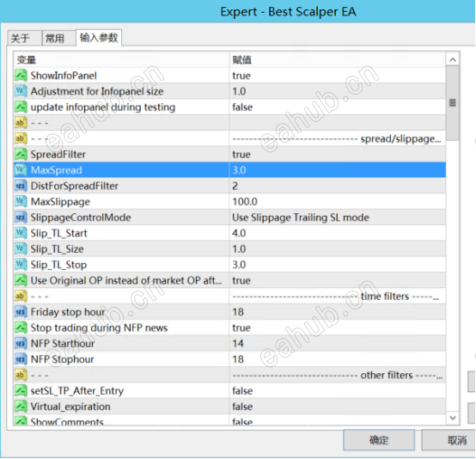Screen dimensions: 476x459
Task: Click the Friday stop hour integer icon
Action: (x=21, y=312)
